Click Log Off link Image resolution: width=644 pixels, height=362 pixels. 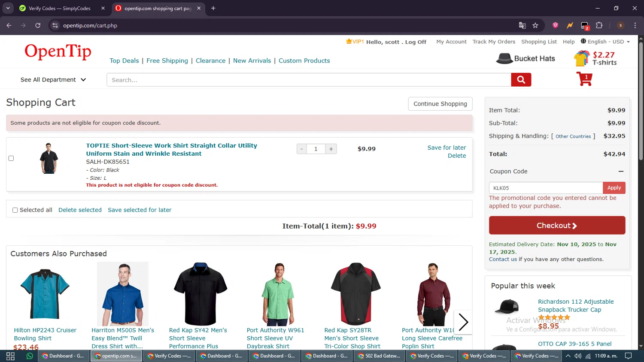pyautogui.click(x=416, y=42)
